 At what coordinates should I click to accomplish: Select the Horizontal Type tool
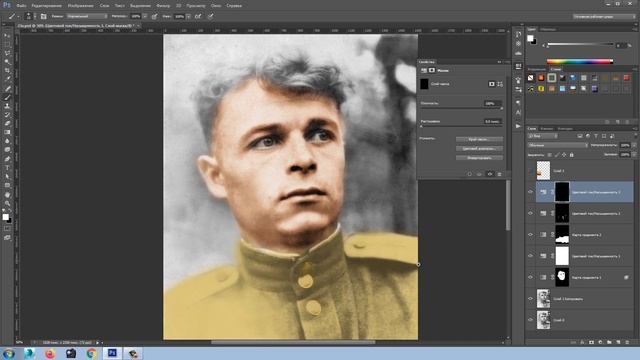(7, 168)
